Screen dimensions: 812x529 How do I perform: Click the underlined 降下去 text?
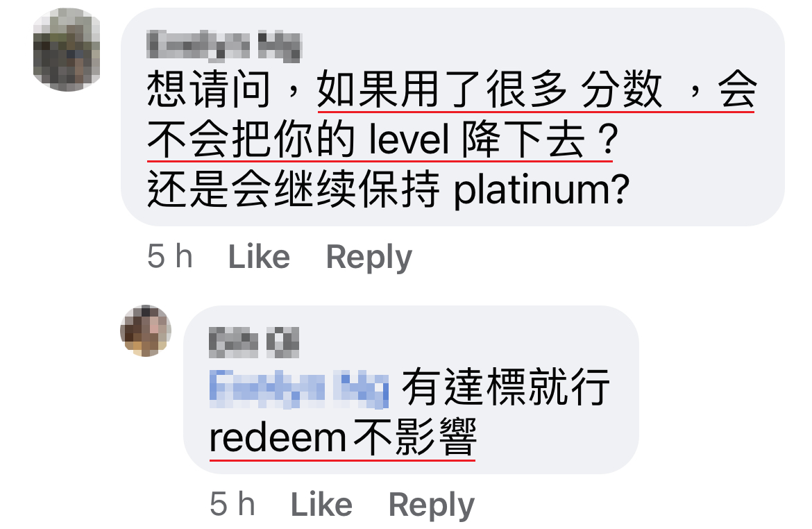[x=523, y=140]
